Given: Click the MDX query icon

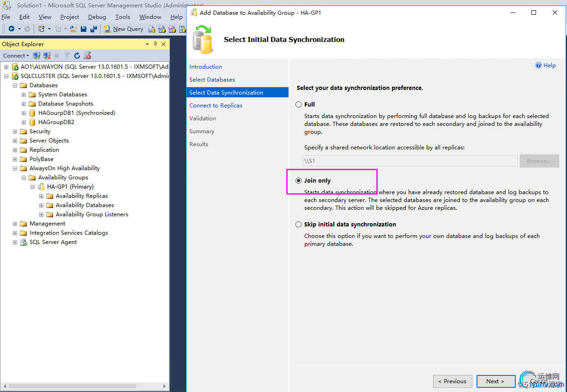Looking at the screenshot, I should [162, 29].
